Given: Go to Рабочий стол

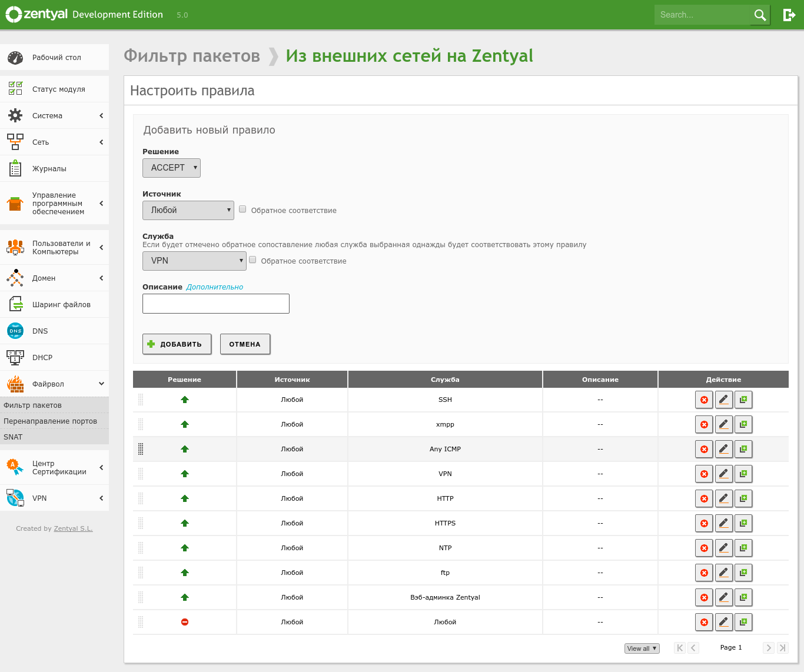Looking at the screenshot, I should click(x=54, y=58).
